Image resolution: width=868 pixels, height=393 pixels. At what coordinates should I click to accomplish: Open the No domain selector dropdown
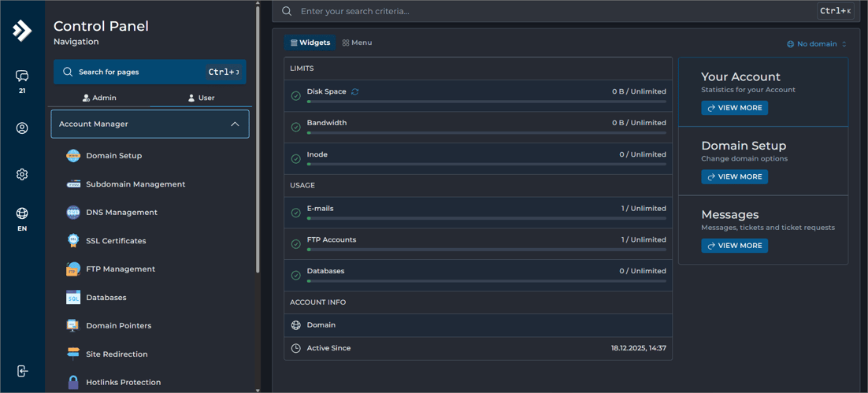pos(817,44)
